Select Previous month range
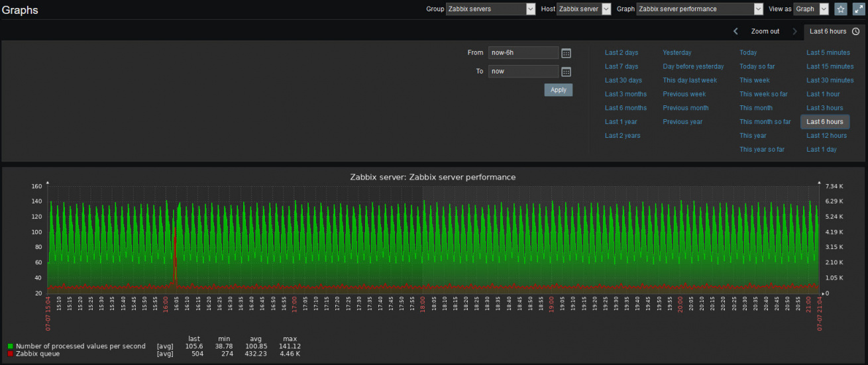868x365 pixels. [686, 108]
